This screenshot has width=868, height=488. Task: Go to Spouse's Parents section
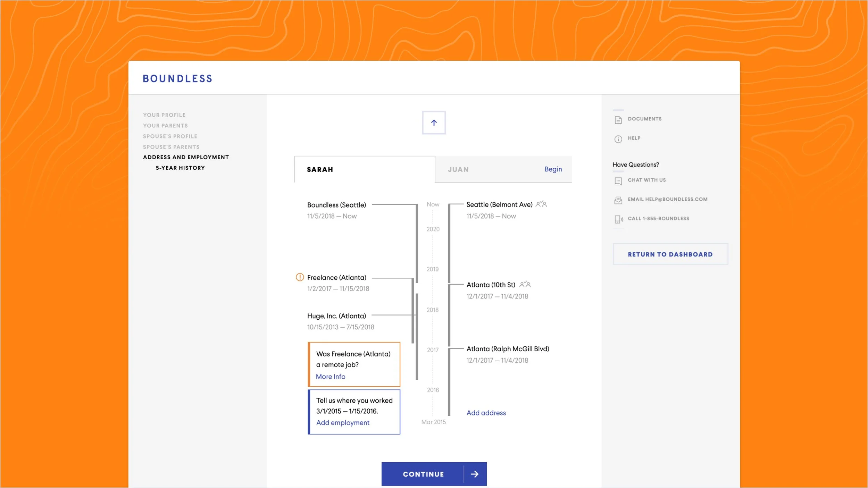coord(171,147)
